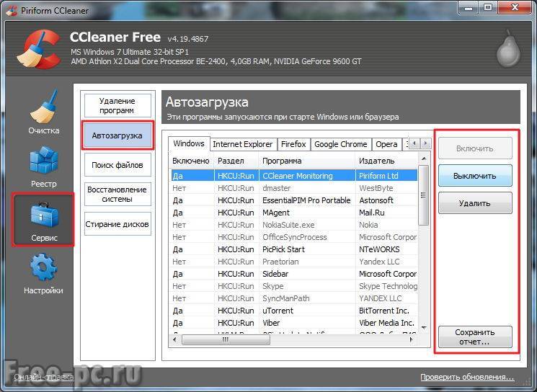Viewport: 537px width, 392px height.
Task: Switch to the Internet Explorer tab
Action: coord(242,144)
